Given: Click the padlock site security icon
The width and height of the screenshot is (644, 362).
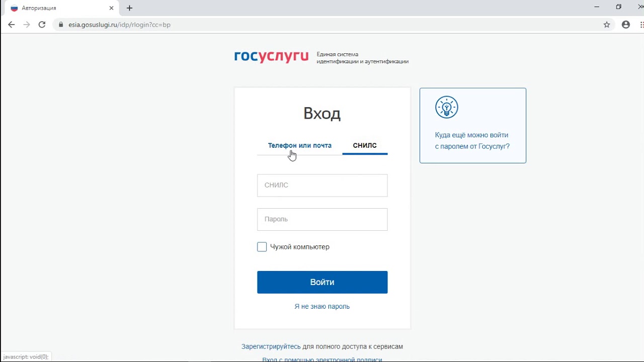Looking at the screenshot, I should [61, 25].
